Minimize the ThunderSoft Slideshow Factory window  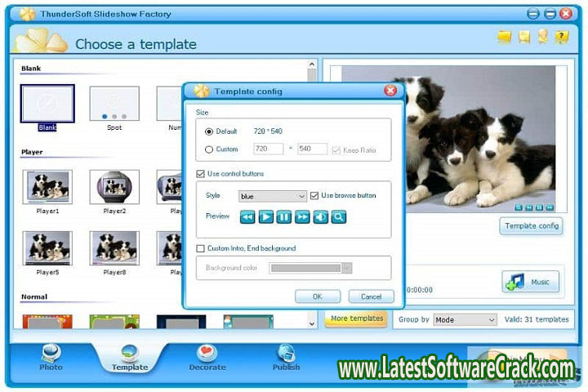pyautogui.click(x=532, y=14)
